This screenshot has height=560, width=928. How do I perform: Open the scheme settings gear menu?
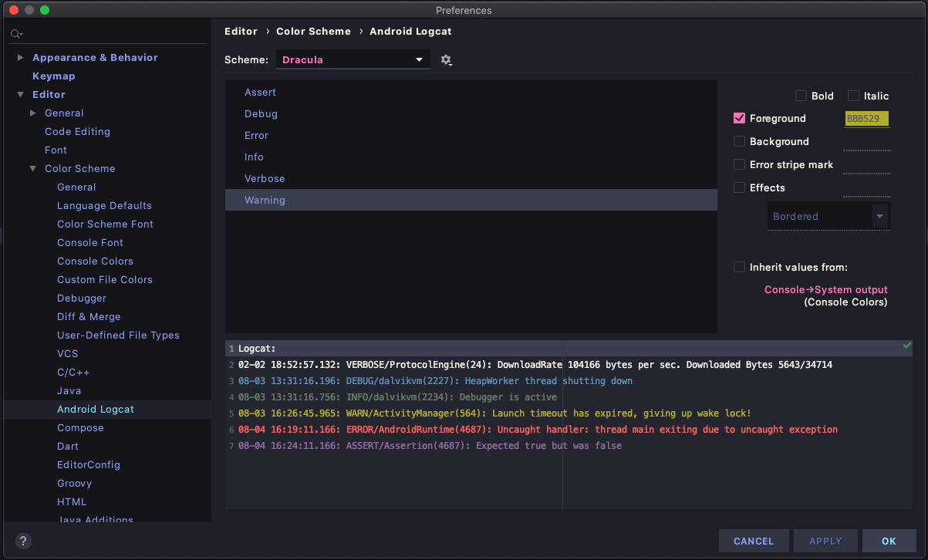point(446,60)
